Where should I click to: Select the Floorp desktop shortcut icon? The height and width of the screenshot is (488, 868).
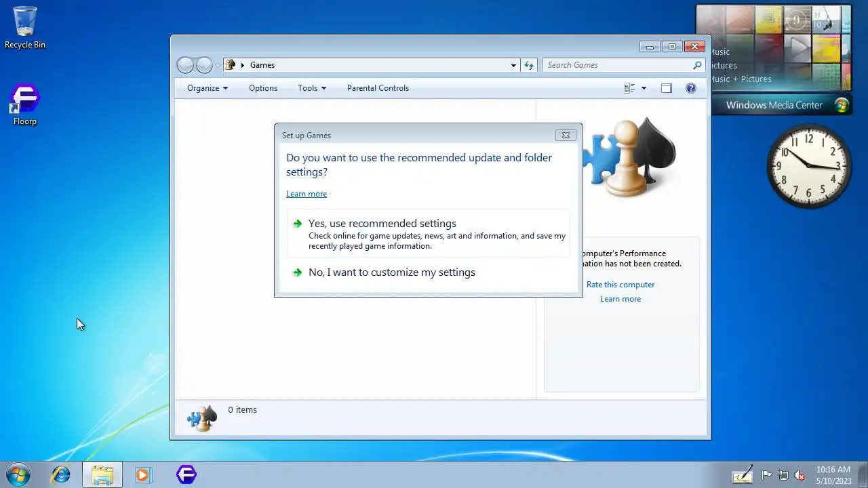click(x=25, y=105)
